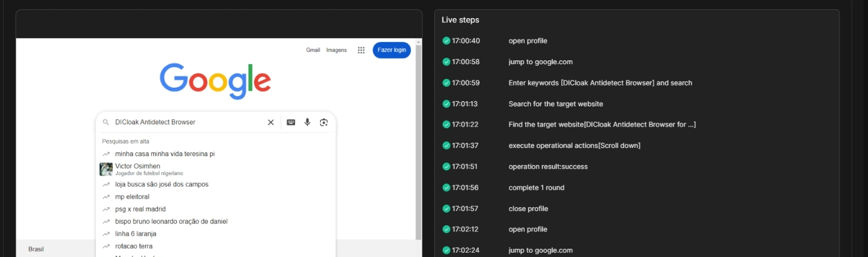Click the 'Live steps' heading
This screenshot has height=257, width=868.
pos(460,20)
